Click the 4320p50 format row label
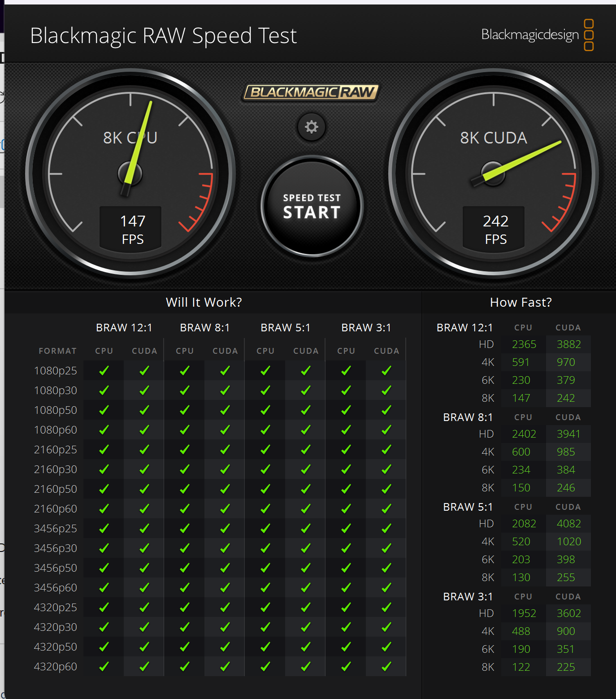 point(56,647)
